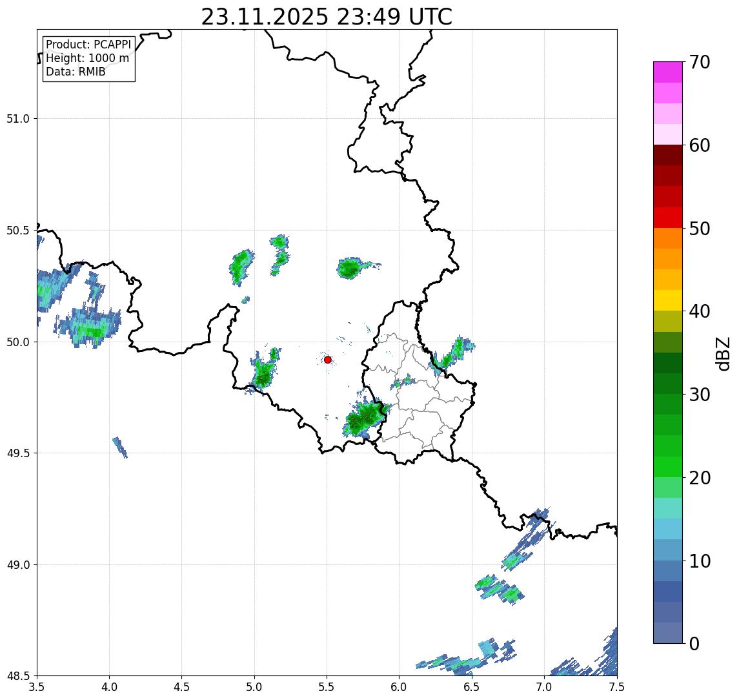Click the dBZ colorbar axis label
The width and height of the screenshot is (739, 700).
coord(722,353)
